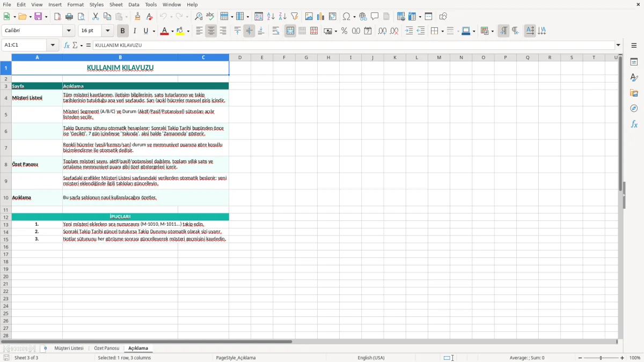The height and width of the screenshot is (362, 644).
Task: Increase the indent
Action: 409,31
